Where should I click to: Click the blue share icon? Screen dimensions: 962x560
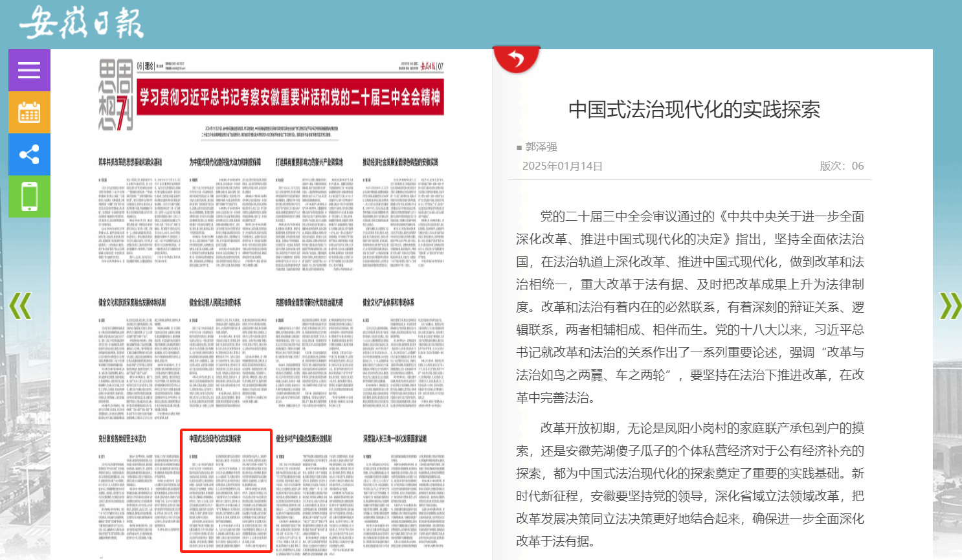[x=29, y=154]
